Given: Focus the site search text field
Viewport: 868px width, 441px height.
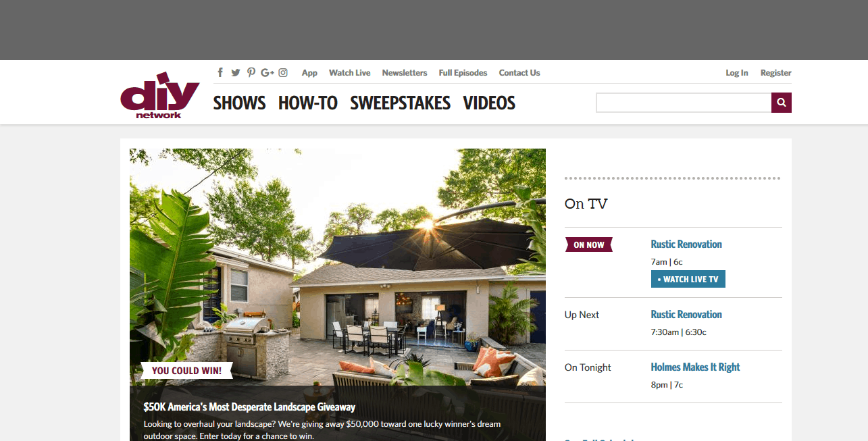Looking at the screenshot, I should click(683, 103).
